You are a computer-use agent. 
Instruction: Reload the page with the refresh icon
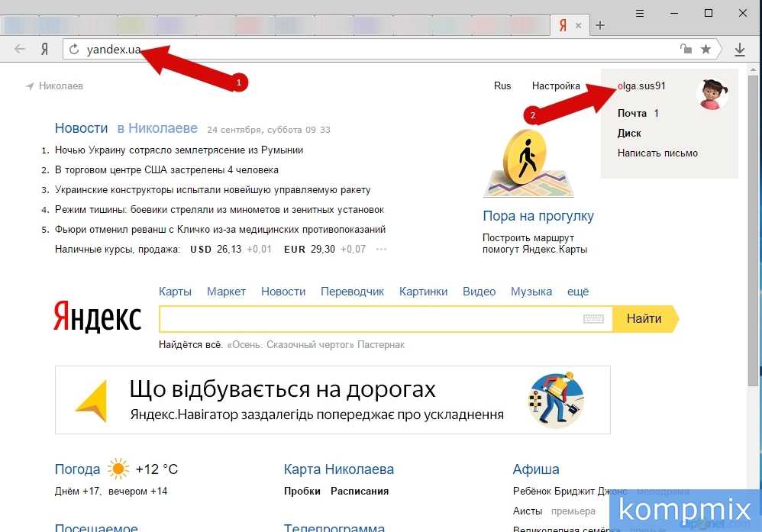pyautogui.click(x=74, y=50)
